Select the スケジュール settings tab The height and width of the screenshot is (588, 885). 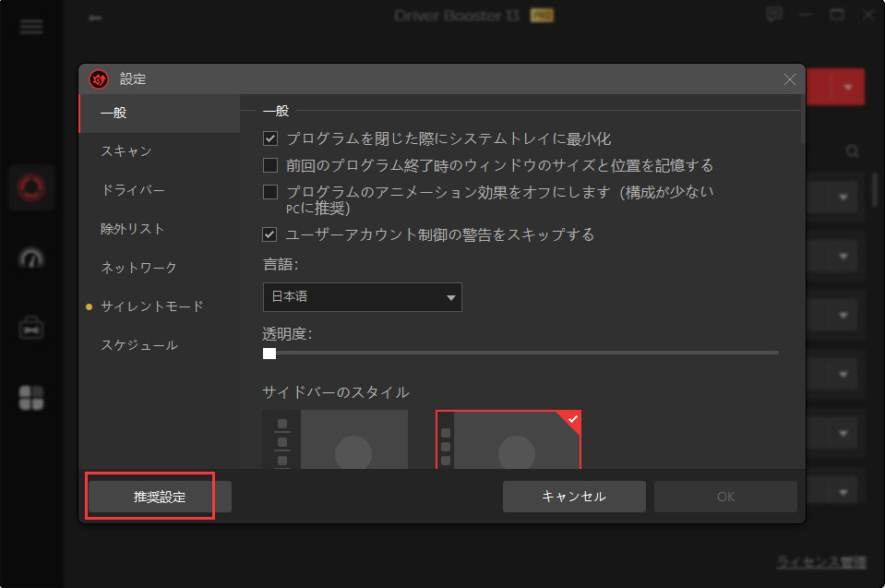[x=160, y=345]
